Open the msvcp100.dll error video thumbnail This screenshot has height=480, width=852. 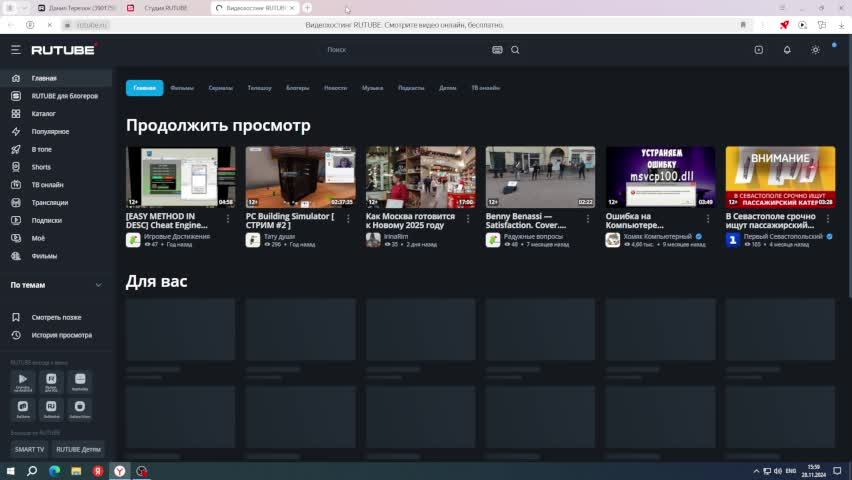click(x=660, y=177)
